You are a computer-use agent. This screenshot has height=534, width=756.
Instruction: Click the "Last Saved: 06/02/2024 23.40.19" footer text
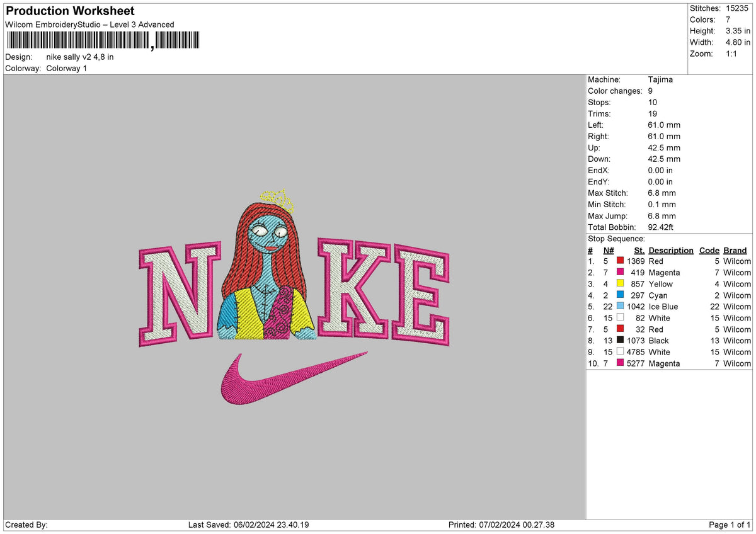tap(248, 525)
